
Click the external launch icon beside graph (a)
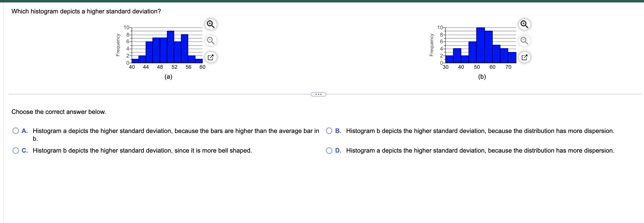click(211, 57)
